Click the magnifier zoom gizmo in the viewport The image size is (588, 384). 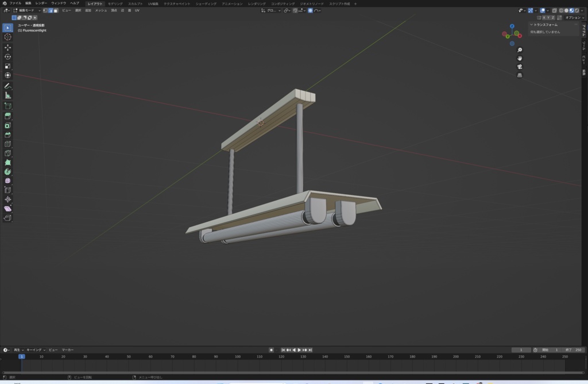519,50
